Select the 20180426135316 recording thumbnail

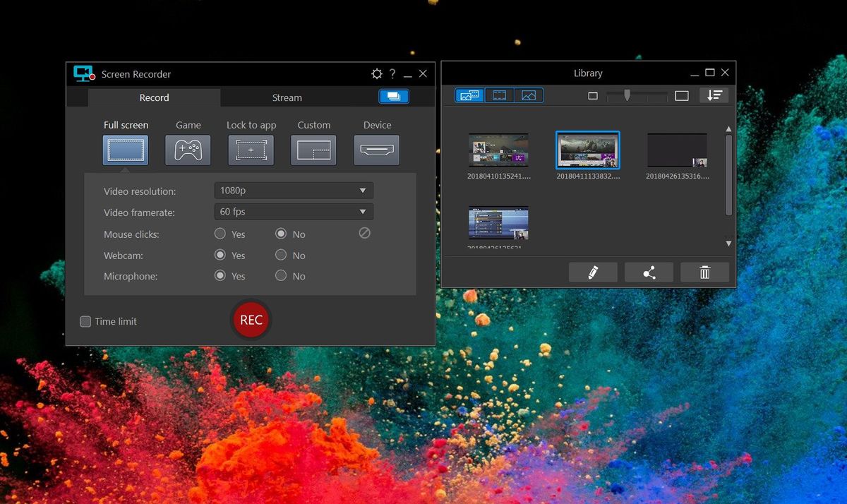[676, 149]
